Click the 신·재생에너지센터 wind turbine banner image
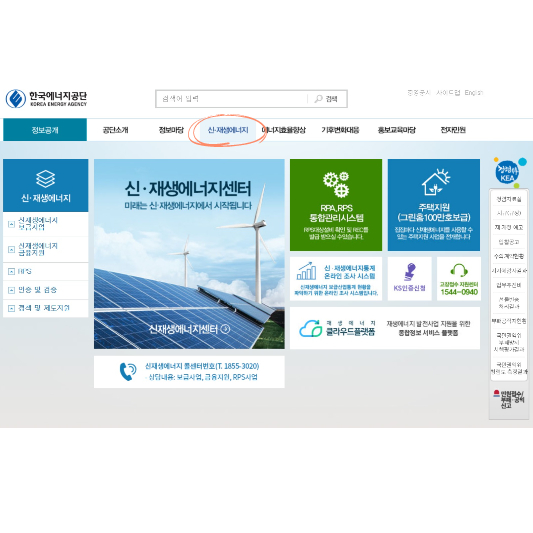533x533 pixels. click(x=189, y=254)
